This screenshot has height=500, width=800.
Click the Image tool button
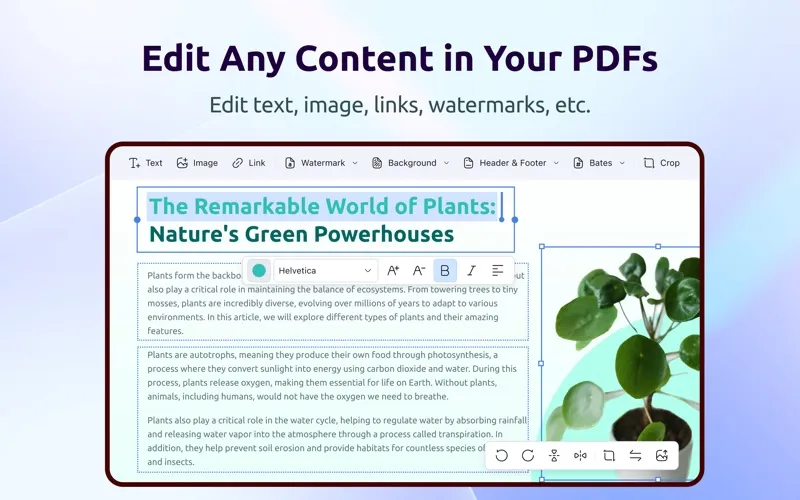(x=197, y=163)
